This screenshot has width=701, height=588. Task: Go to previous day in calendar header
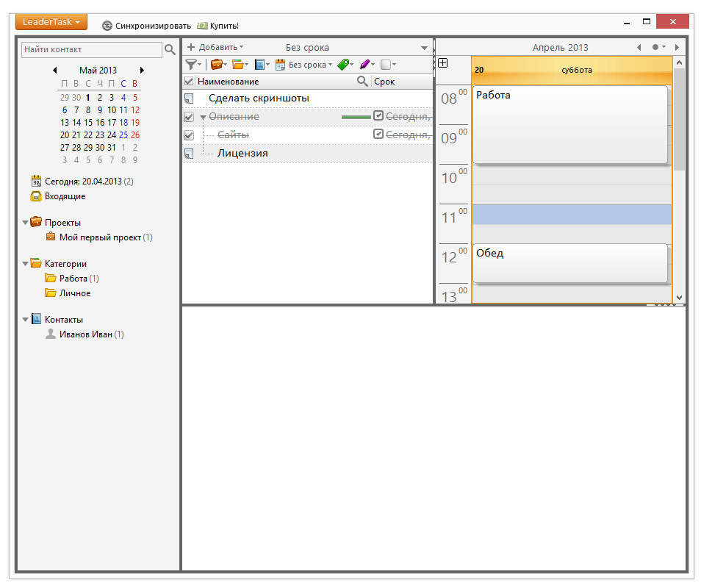tap(639, 47)
